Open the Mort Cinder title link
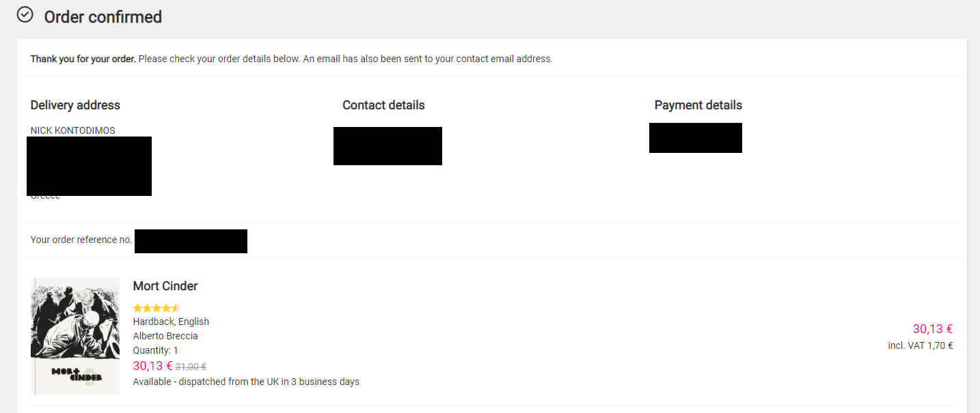The height and width of the screenshot is (413, 980). [x=165, y=286]
